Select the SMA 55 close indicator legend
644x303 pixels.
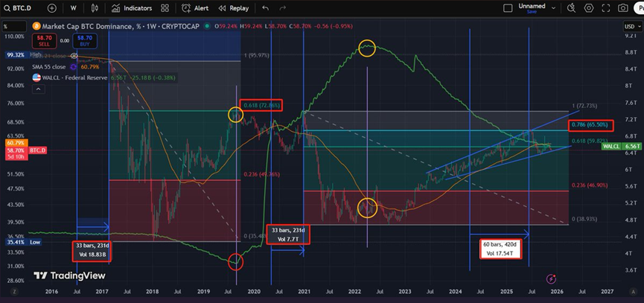tap(48, 66)
